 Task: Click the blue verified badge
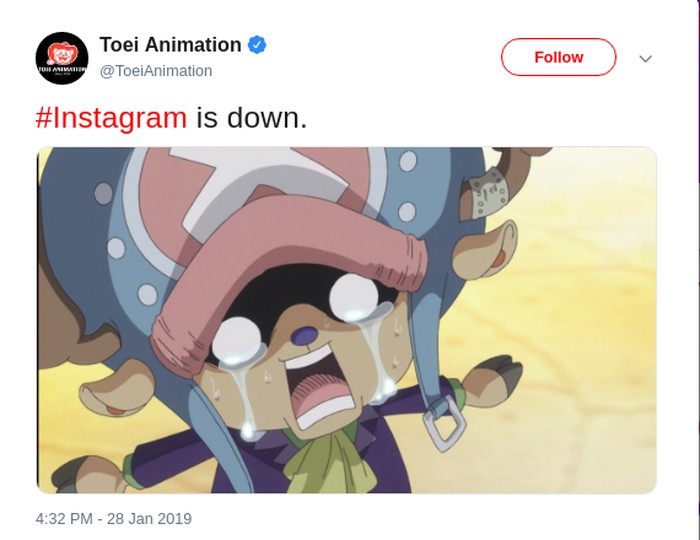pyautogui.click(x=257, y=45)
